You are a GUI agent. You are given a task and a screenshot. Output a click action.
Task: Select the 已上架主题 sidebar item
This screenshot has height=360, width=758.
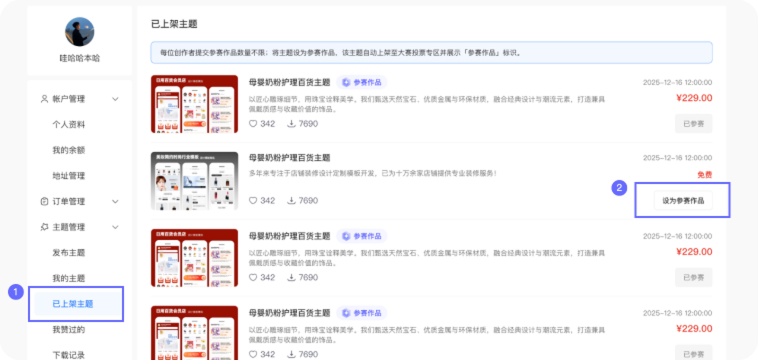coord(77,304)
